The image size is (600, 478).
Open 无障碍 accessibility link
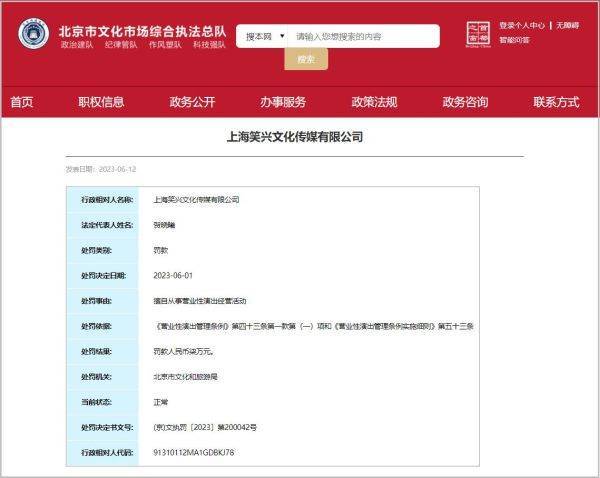coord(567,25)
